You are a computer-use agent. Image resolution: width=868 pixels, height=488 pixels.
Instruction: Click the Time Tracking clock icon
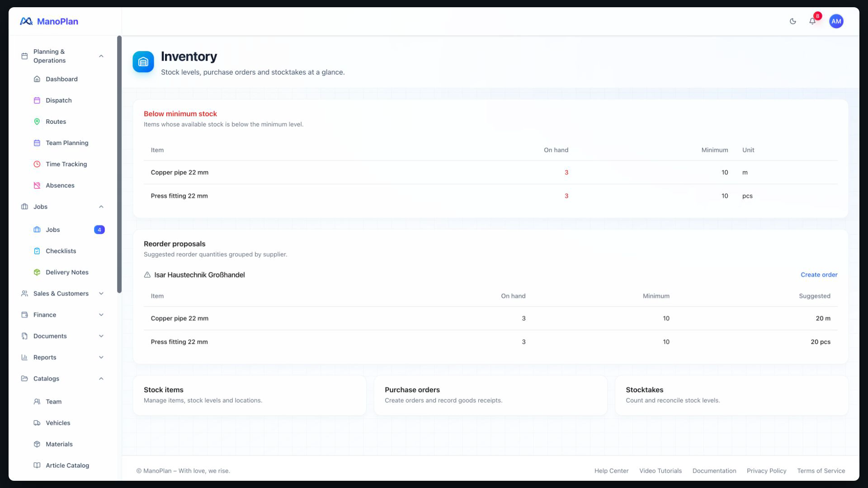click(37, 164)
